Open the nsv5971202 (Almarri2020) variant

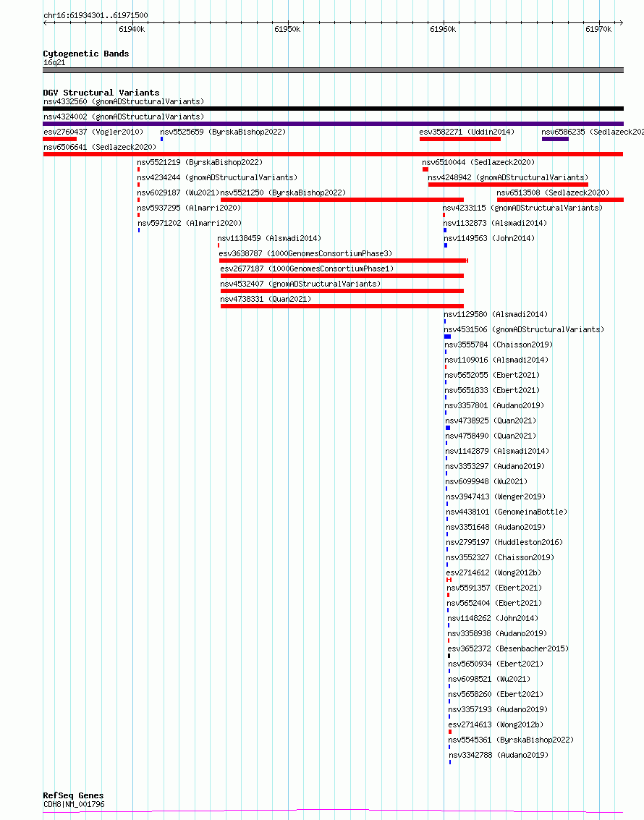pos(190,223)
